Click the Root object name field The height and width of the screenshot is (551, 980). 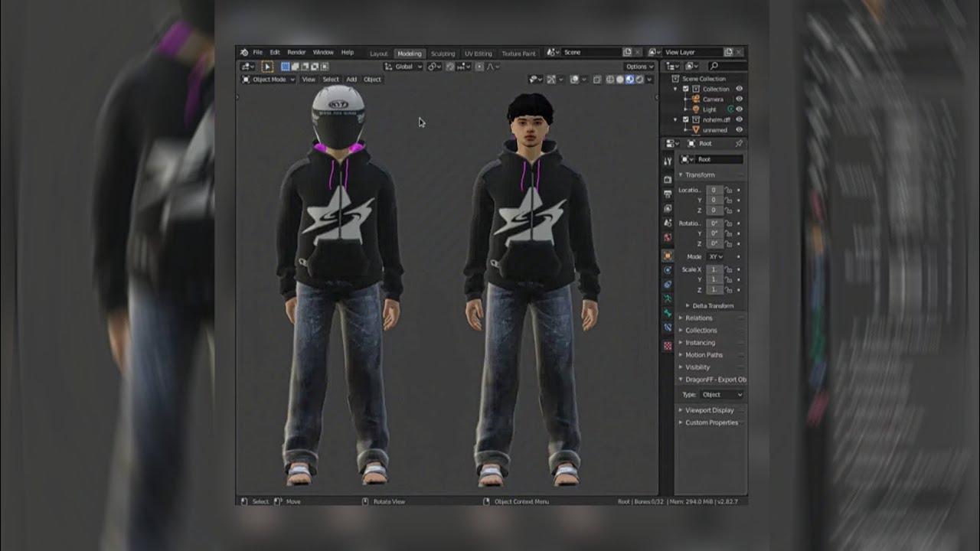(720, 159)
